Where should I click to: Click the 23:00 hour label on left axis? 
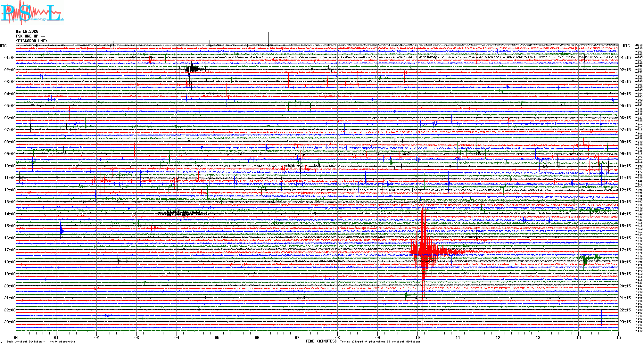10,322
